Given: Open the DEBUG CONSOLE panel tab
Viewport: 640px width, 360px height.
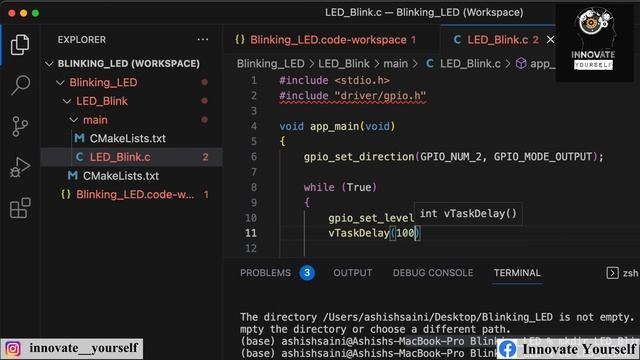Looking at the screenshot, I should point(433,273).
